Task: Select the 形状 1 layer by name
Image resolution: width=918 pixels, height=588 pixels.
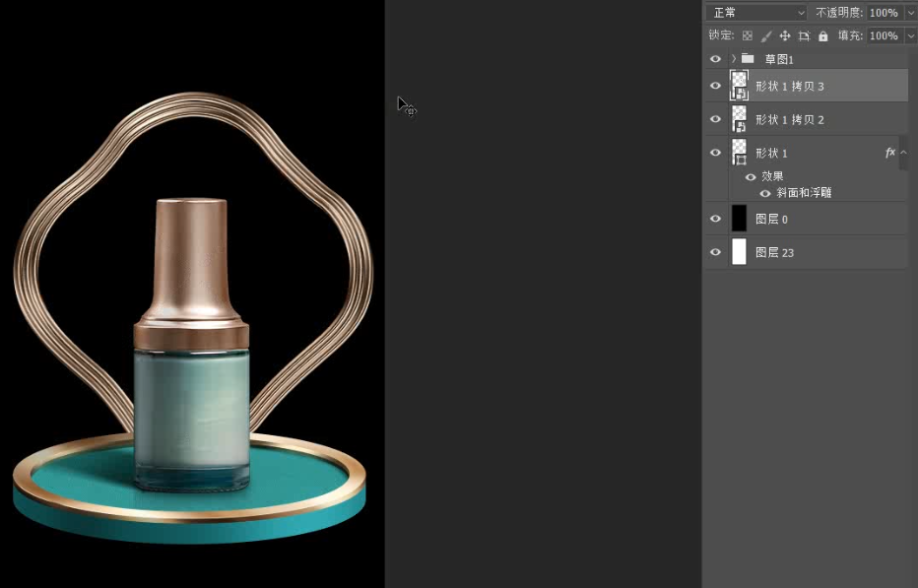Action: [771, 154]
